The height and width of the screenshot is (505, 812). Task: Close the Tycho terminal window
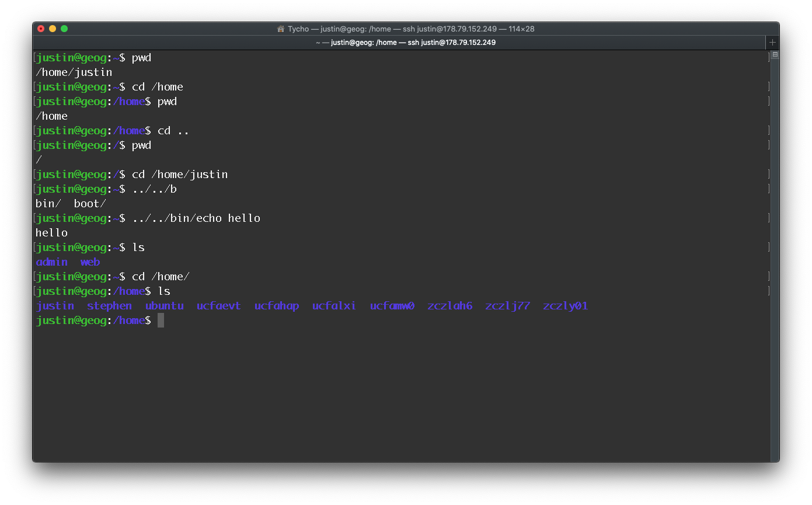(41, 29)
